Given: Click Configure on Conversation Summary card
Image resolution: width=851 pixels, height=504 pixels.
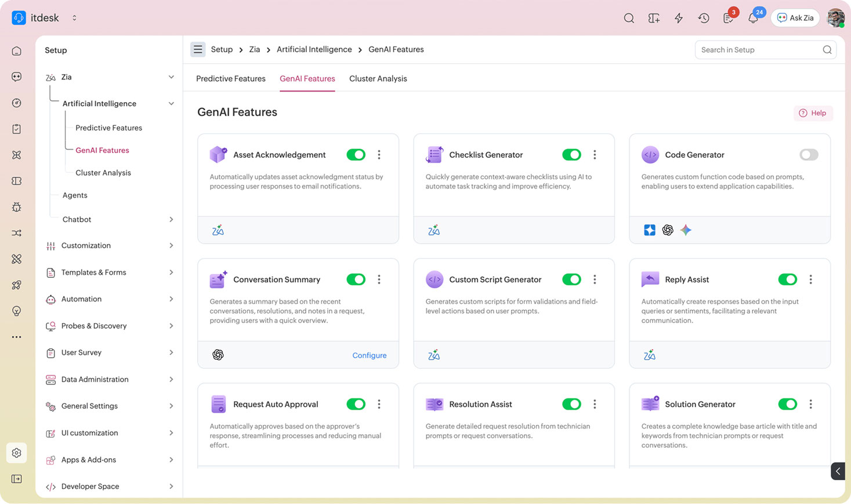Looking at the screenshot, I should coord(370,356).
